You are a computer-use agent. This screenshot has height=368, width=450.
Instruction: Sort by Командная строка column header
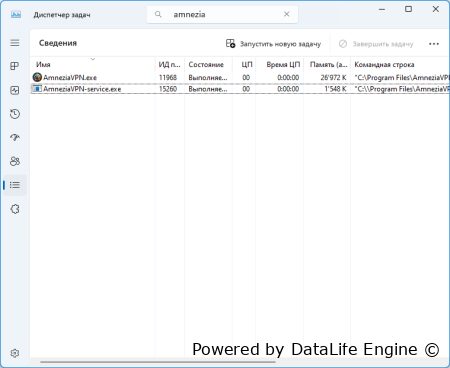point(400,64)
